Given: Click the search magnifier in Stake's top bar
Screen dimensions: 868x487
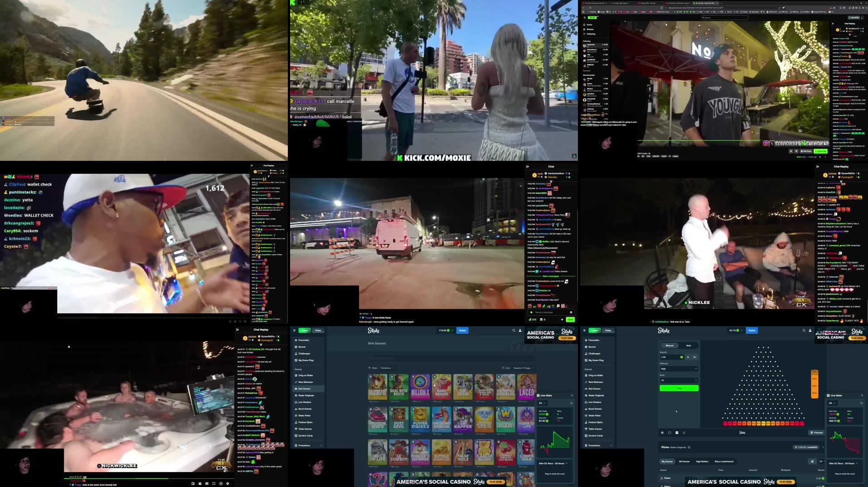Looking at the screenshot, I should (804, 330).
